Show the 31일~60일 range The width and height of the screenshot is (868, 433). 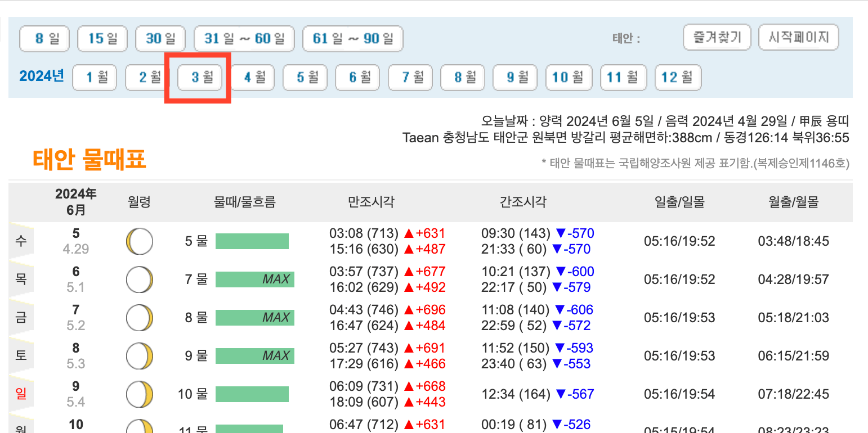(244, 39)
